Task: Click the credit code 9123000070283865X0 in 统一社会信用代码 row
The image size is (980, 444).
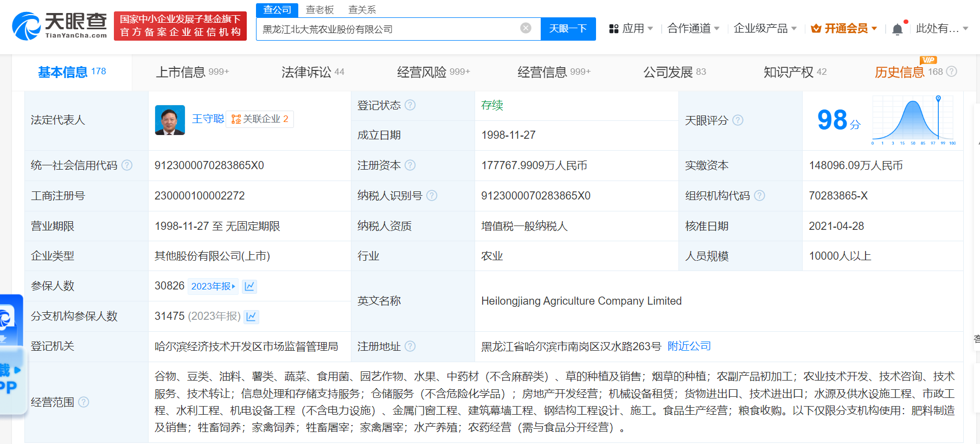Action: pyautogui.click(x=209, y=165)
